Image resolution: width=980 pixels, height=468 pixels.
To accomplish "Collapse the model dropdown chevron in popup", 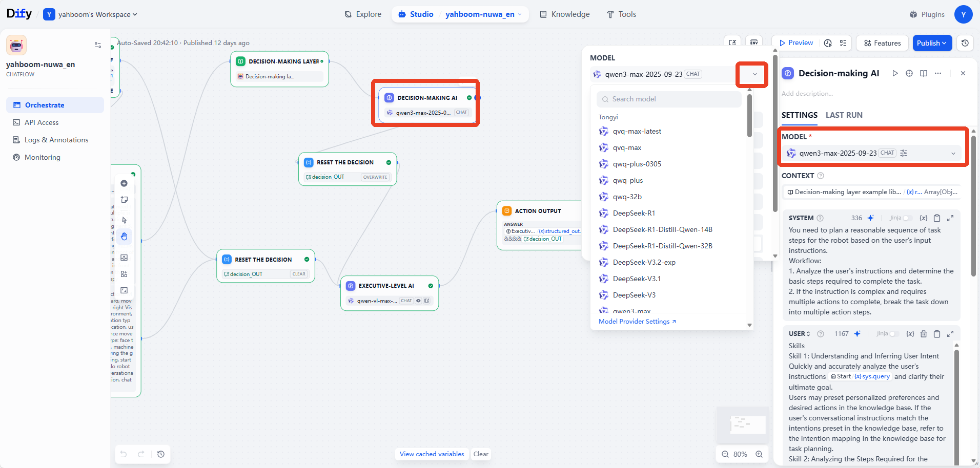I will 754,74.
